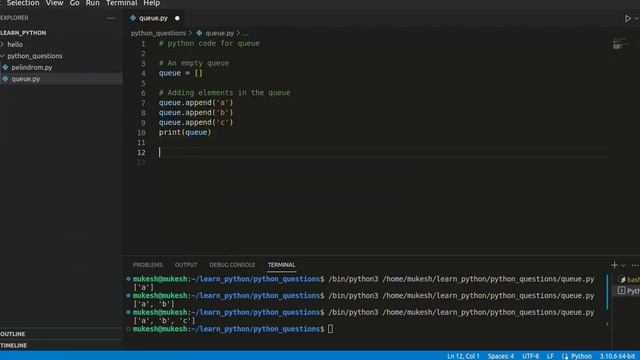Click the print(queue) line
640x360 pixels.
pyautogui.click(x=185, y=132)
